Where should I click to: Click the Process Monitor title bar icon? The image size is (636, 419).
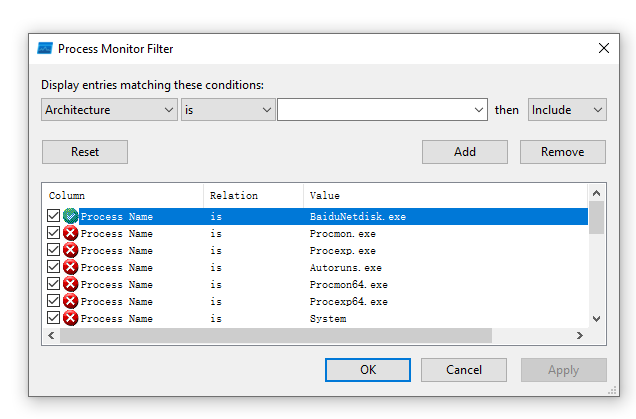[x=45, y=49]
